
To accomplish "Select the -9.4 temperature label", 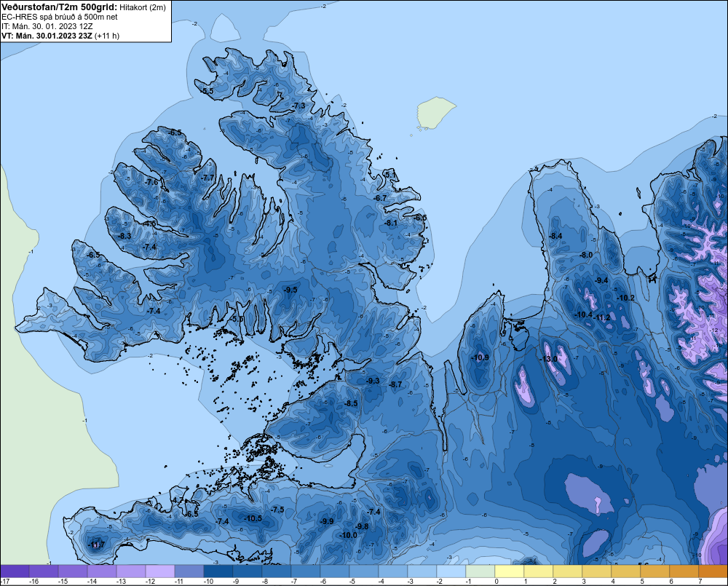I will pos(601,280).
